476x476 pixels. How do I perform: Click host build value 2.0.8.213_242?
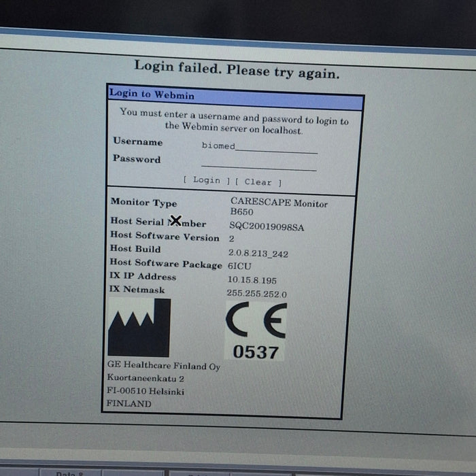tap(258, 253)
